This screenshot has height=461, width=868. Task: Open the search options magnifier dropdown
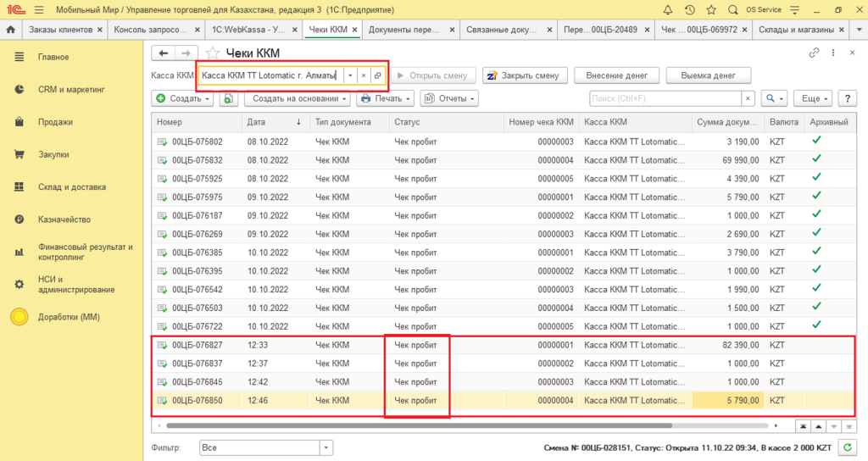tap(775, 98)
